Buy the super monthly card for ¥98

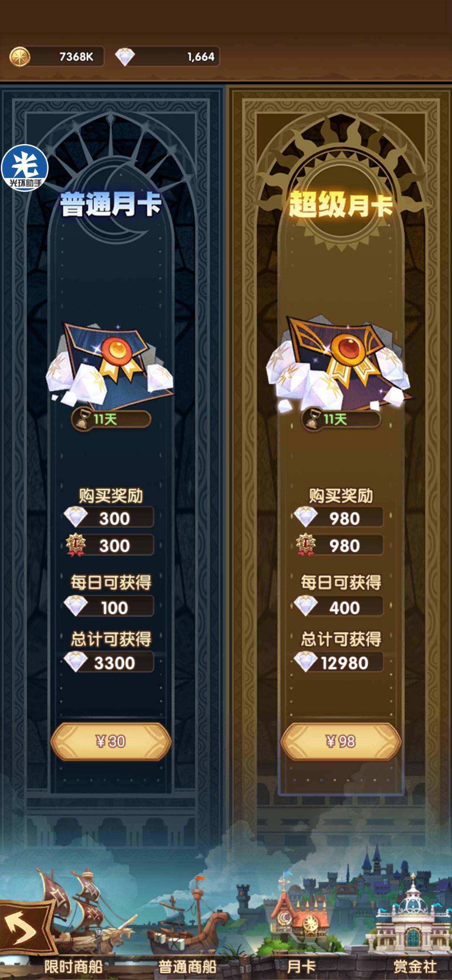[341, 741]
